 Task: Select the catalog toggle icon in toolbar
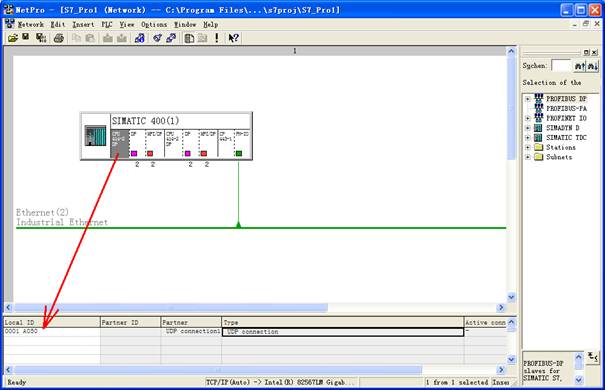189,38
